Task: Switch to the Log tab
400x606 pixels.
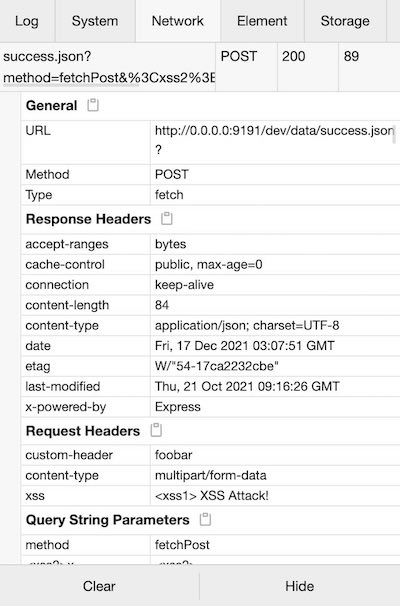Action: point(27,21)
